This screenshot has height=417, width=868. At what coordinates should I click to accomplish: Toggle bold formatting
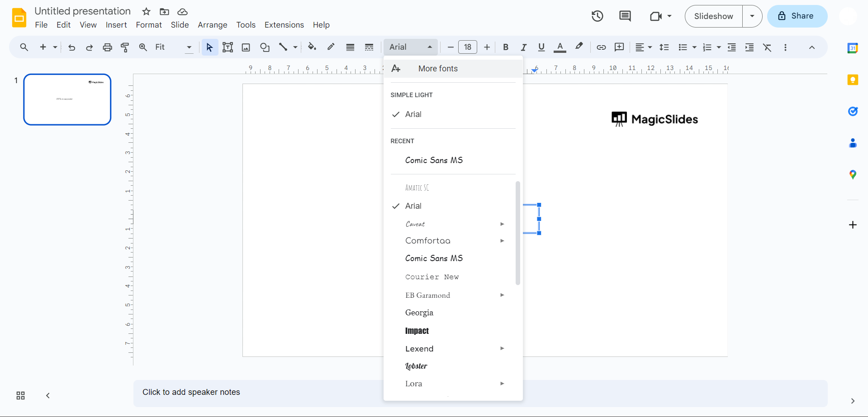pyautogui.click(x=506, y=47)
